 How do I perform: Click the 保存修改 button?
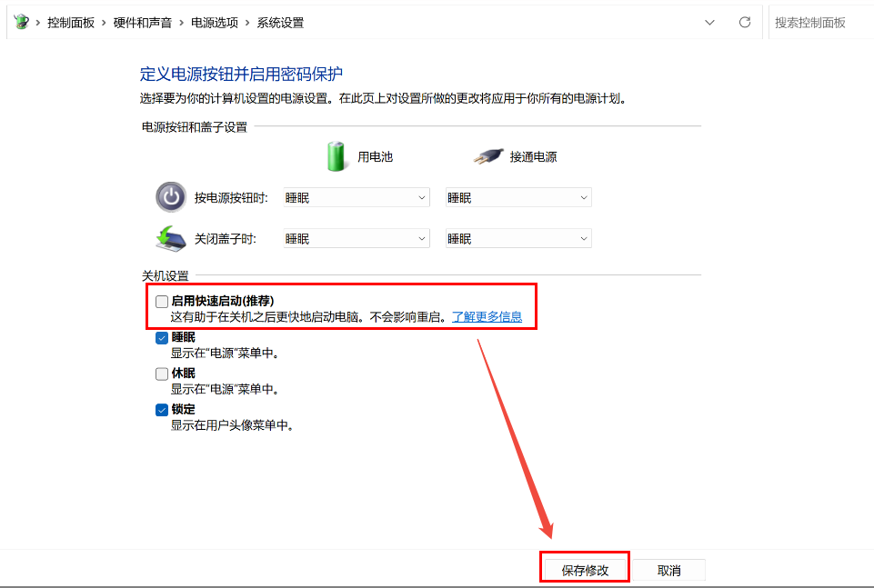pos(585,570)
